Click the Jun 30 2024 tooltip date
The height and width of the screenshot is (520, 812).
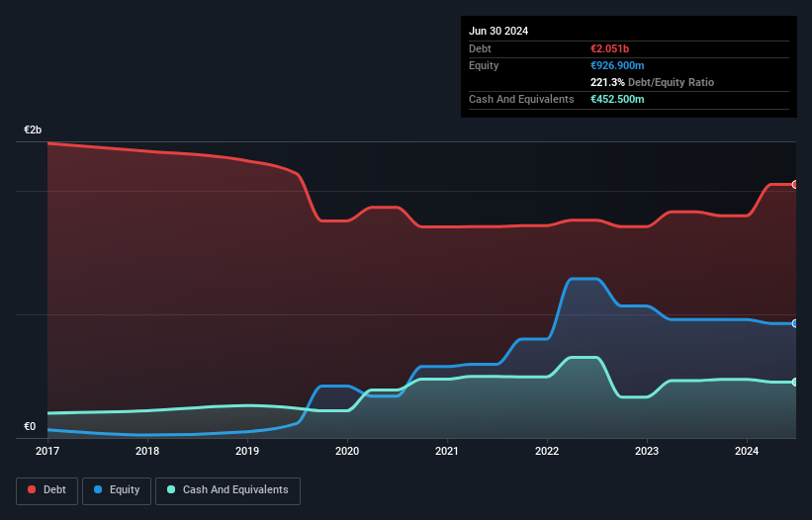[x=498, y=31]
